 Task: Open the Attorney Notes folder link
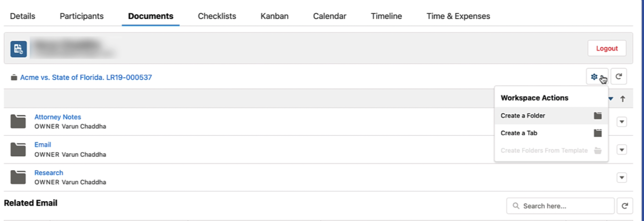click(x=58, y=117)
